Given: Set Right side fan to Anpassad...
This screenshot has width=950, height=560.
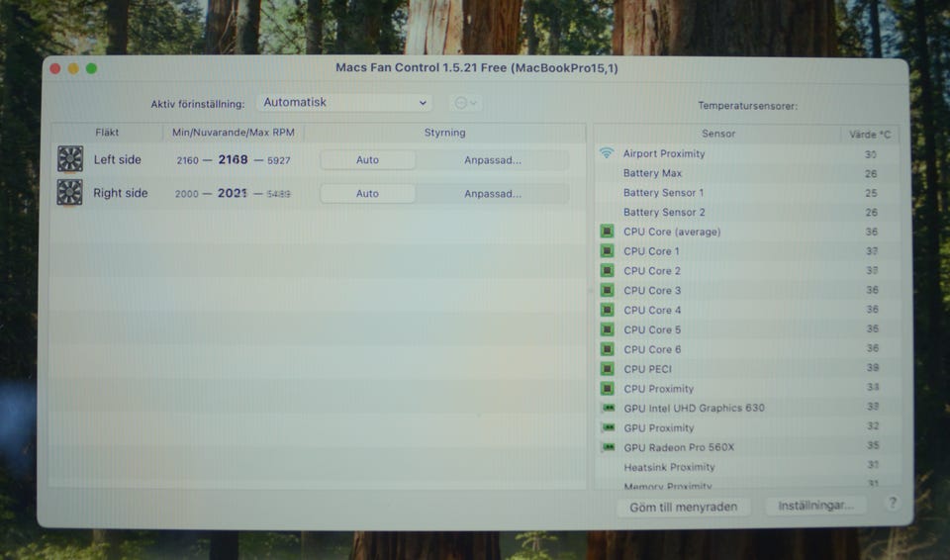Looking at the screenshot, I should (x=493, y=193).
